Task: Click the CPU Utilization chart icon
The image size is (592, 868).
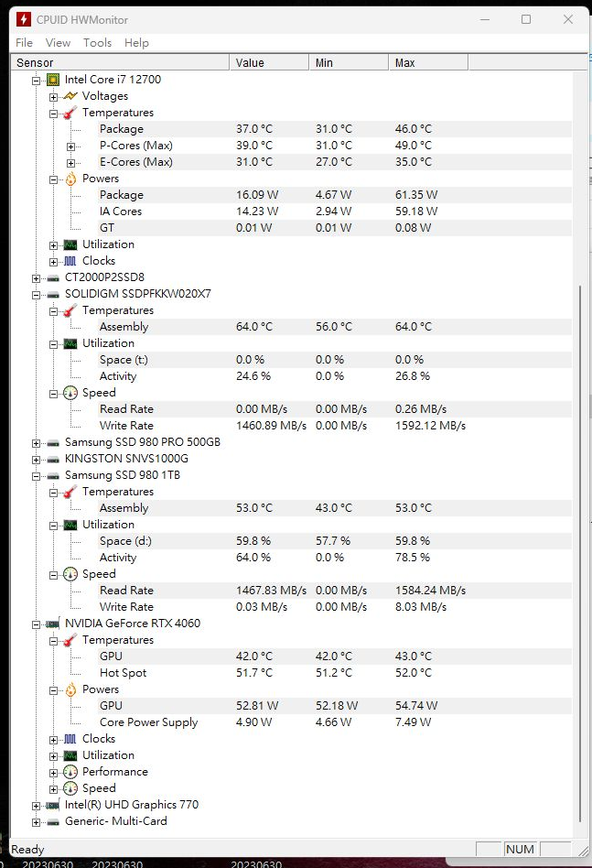Action: click(x=70, y=244)
